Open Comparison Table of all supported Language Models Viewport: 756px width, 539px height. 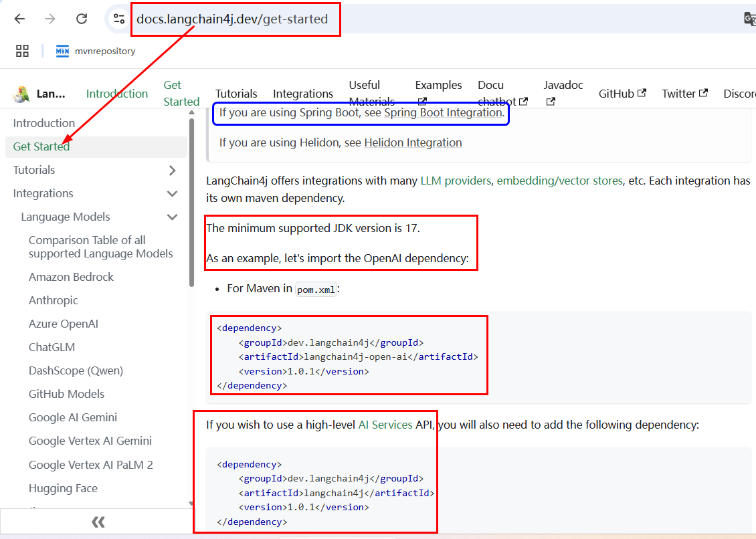[x=100, y=247]
